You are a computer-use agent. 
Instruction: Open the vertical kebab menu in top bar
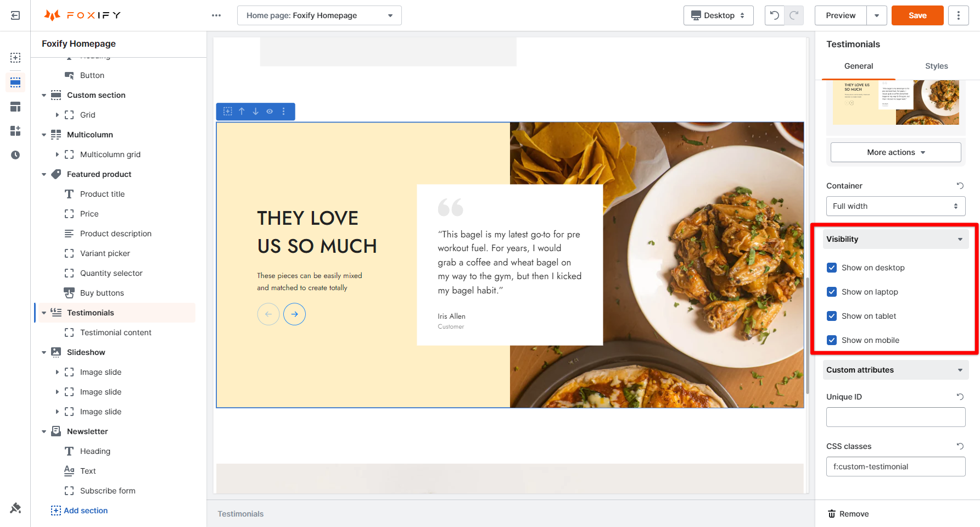coord(959,15)
